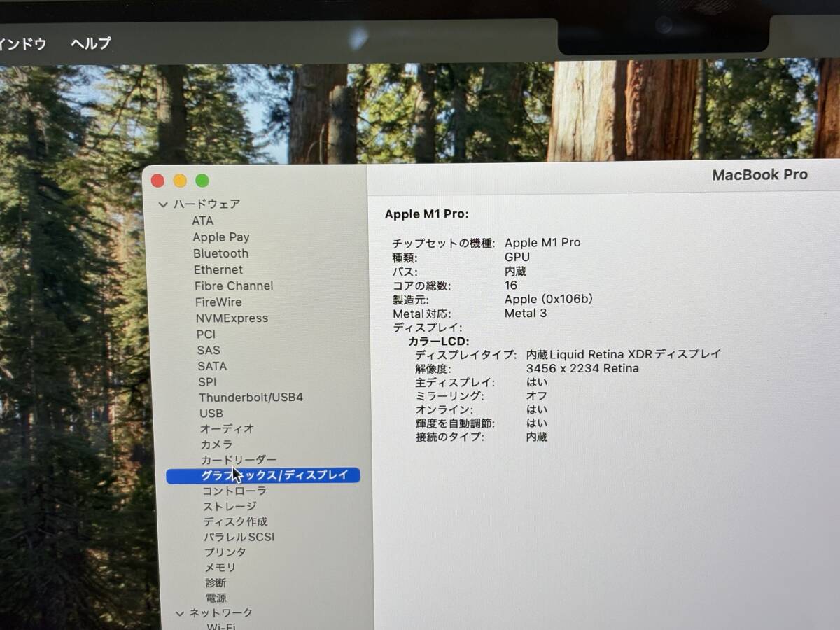This screenshot has width=840, height=630.
Task: Click the 内蔵Liquid Retina XDRディスプレイ value
Action: [x=624, y=355]
